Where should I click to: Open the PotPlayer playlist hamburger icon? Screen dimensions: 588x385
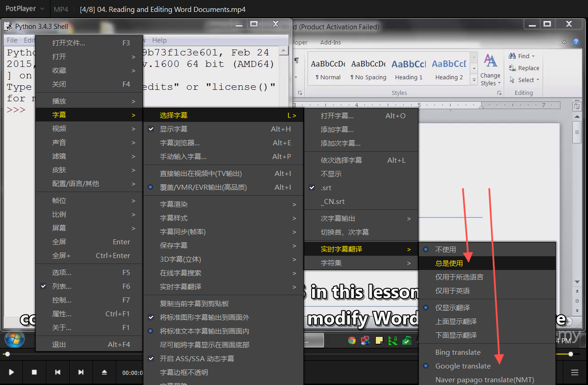[x=574, y=373]
